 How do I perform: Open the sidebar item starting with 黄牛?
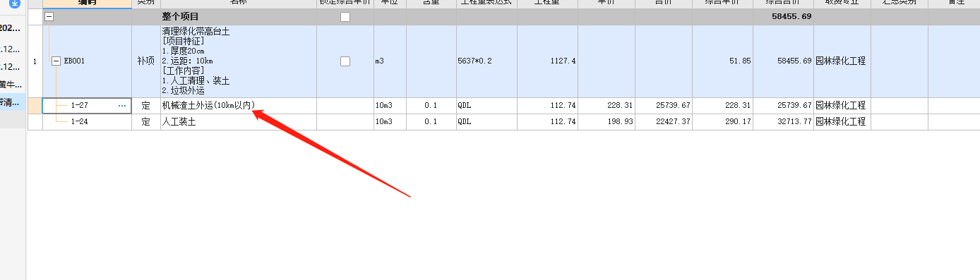(x=11, y=85)
